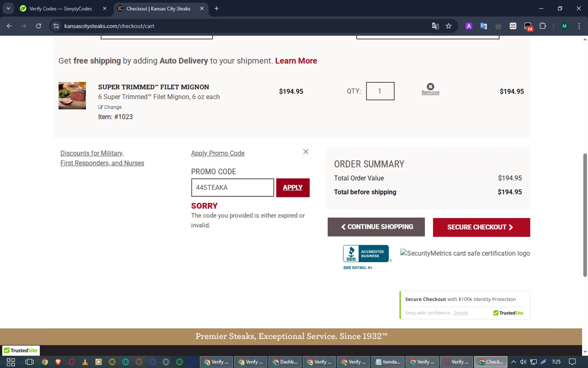Translate this page icon in address bar
The height and width of the screenshot is (368, 588).
point(435,26)
